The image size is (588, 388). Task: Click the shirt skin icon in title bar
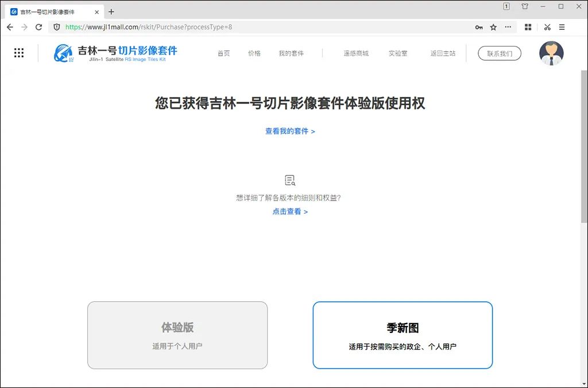[525, 6]
